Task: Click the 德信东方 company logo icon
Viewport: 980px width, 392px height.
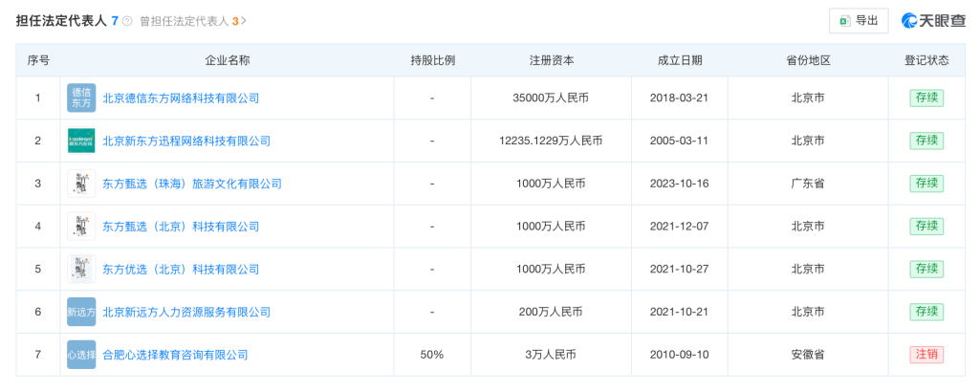Action: tap(81, 98)
